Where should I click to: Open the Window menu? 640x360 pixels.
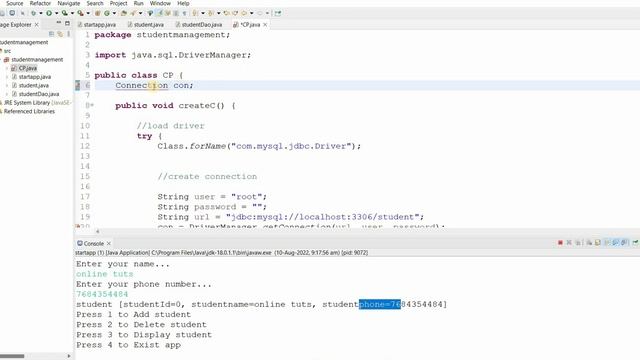pos(160,3)
